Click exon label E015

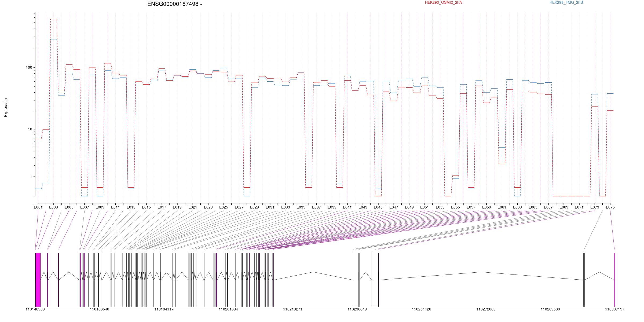tap(146, 207)
